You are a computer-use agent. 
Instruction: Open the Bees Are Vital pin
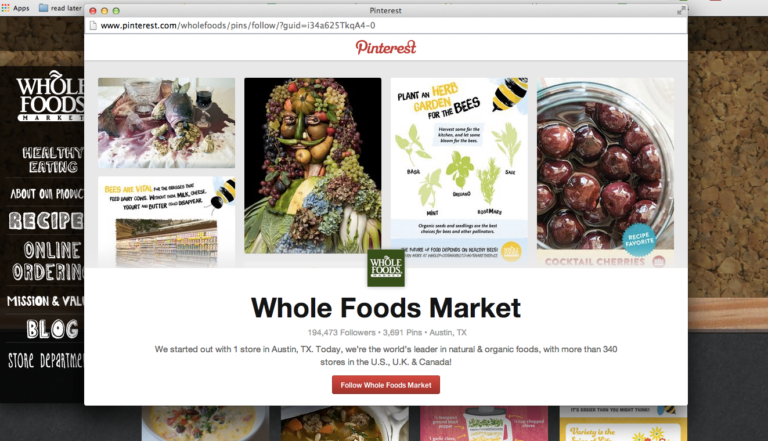point(167,222)
